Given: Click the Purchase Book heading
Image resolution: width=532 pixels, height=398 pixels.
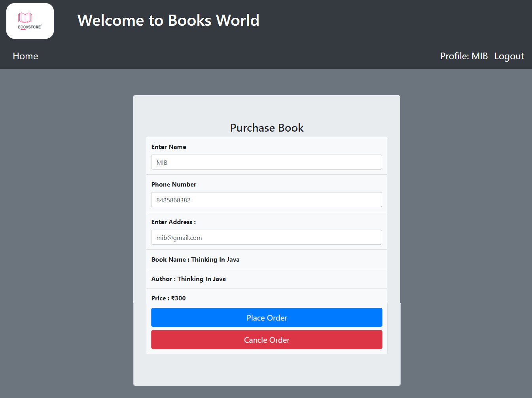Looking at the screenshot, I should pos(266,127).
